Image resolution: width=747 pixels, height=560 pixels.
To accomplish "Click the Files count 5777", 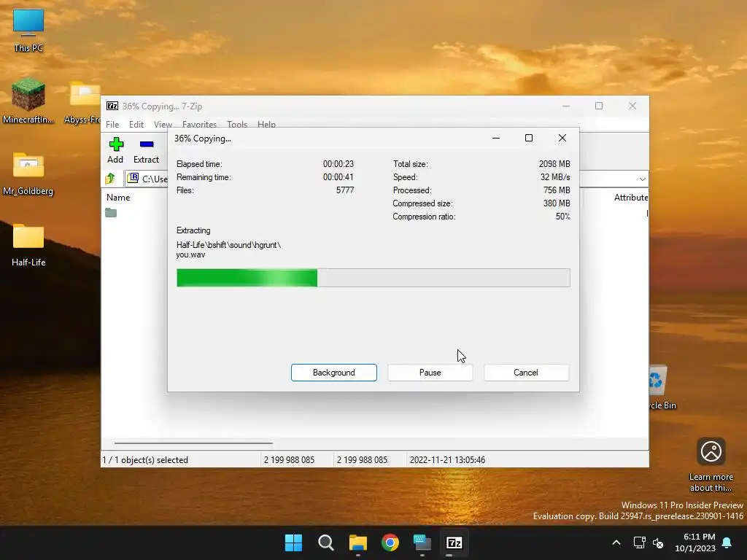I will click(x=345, y=190).
